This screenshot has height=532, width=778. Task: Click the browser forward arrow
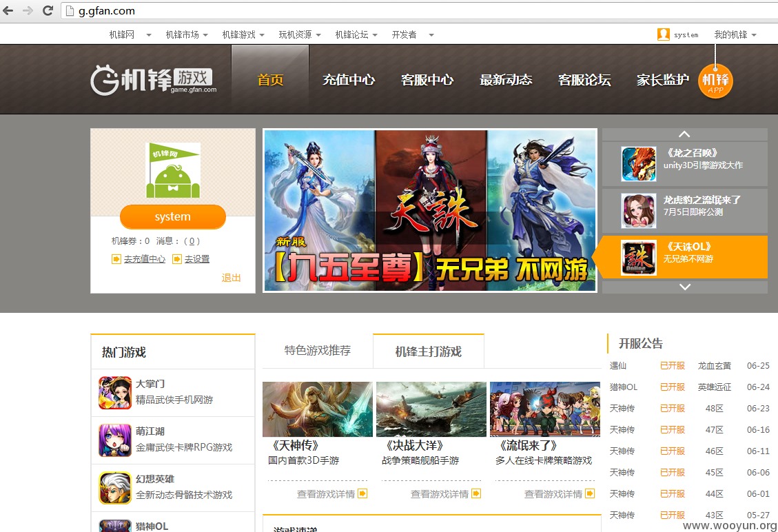28,10
